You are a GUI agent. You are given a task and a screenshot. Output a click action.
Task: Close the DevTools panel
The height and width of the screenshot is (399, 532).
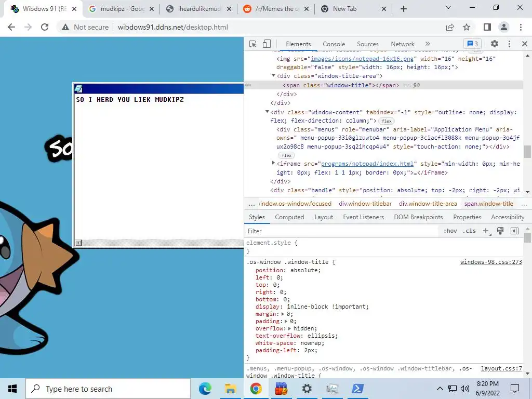pos(525,44)
